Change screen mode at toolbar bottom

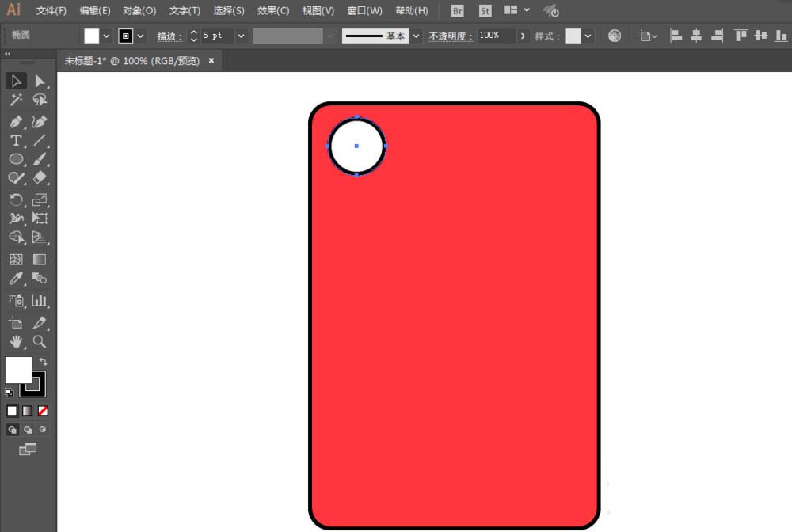(28, 449)
